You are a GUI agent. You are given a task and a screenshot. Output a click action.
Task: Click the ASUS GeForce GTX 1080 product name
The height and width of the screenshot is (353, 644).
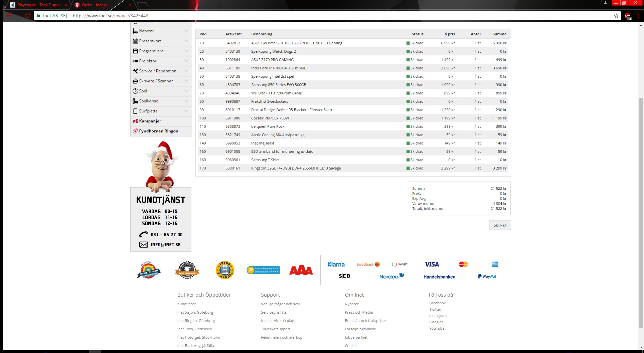297,43
